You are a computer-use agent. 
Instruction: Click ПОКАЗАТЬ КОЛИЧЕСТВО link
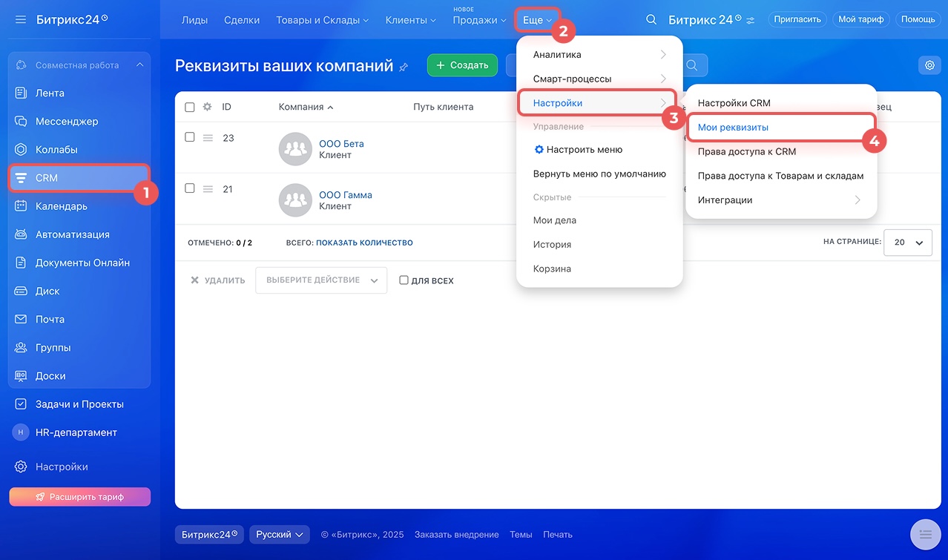[364, 243]
